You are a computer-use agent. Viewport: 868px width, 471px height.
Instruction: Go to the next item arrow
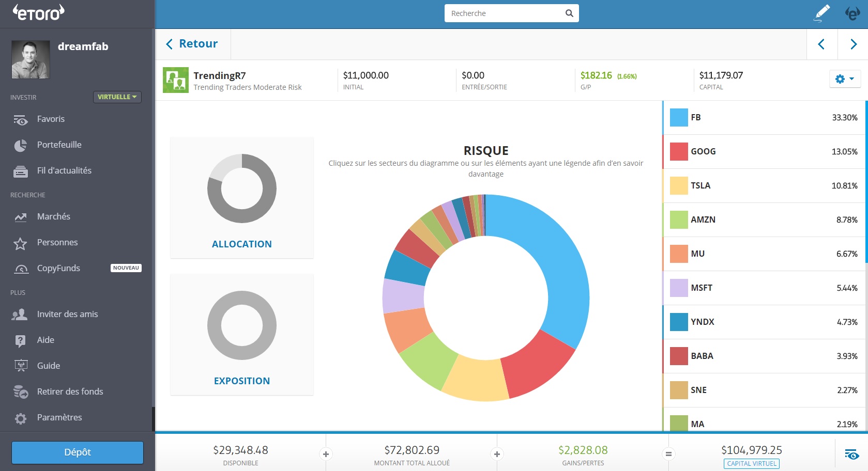pos(854,44)
